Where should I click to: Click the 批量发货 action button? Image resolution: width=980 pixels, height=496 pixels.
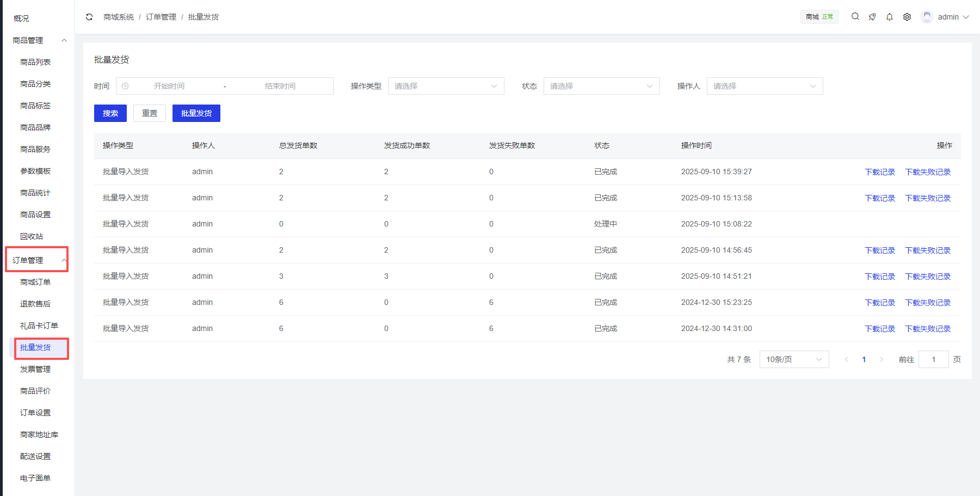(196, 113)
